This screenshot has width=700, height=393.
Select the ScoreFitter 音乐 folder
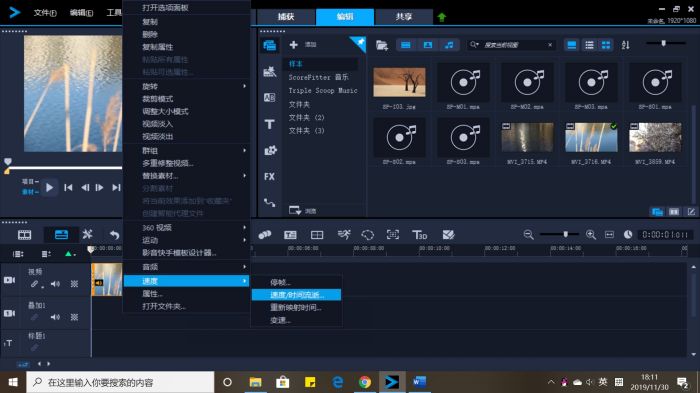pyautogui.click(x=320, y=77)
